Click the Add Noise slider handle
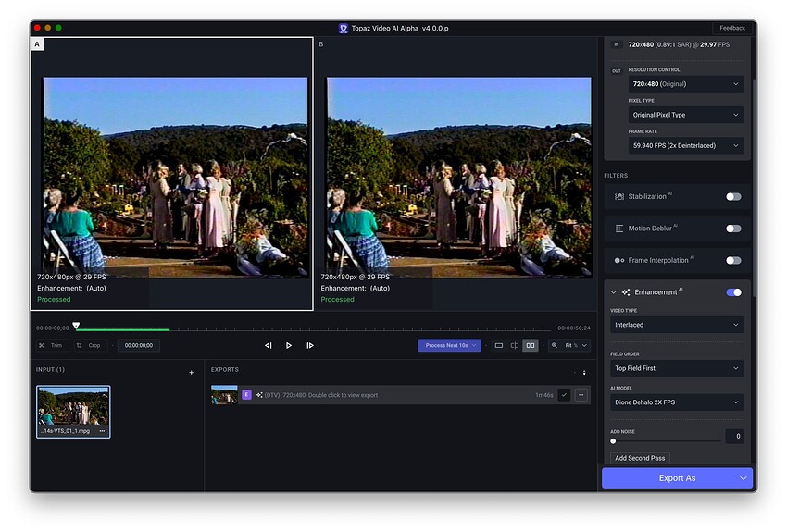The height and width of the screenshot is (532, 787). click(x=613, y=441)
